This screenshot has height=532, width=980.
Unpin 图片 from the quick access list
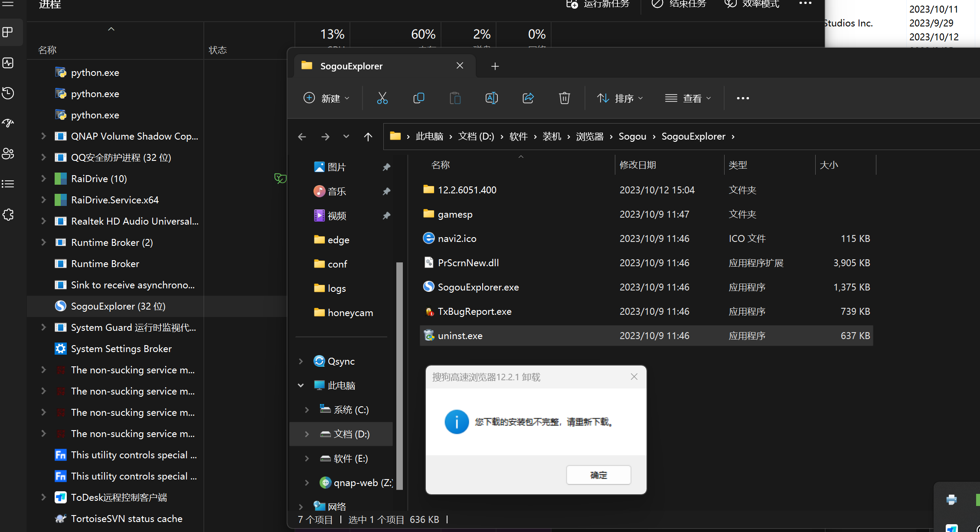[386, 166]
